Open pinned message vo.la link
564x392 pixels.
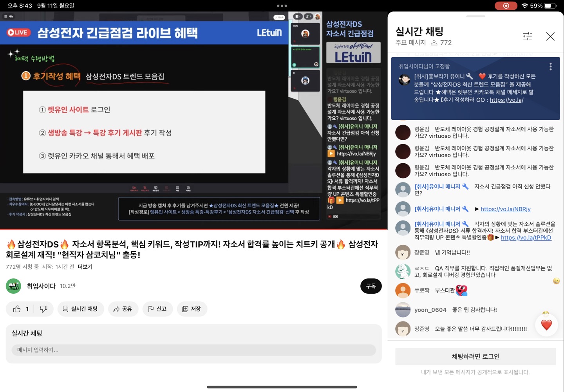point(506,100)
